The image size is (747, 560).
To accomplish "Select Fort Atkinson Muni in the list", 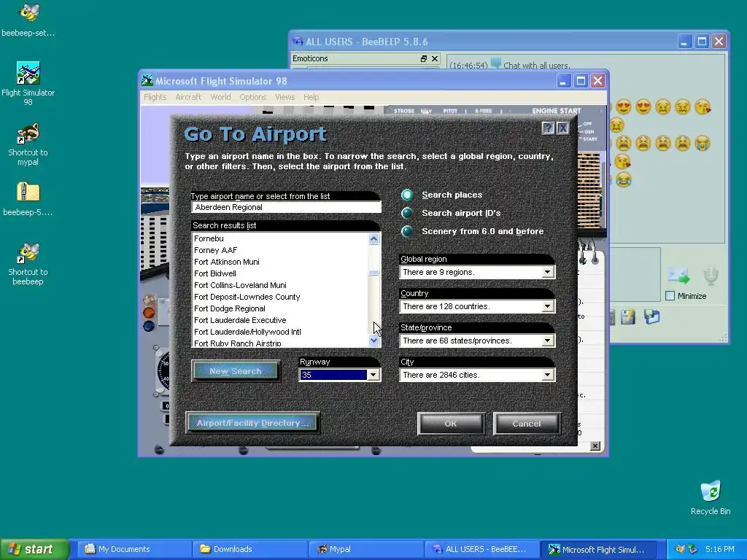I will click(x=280, y=262).
